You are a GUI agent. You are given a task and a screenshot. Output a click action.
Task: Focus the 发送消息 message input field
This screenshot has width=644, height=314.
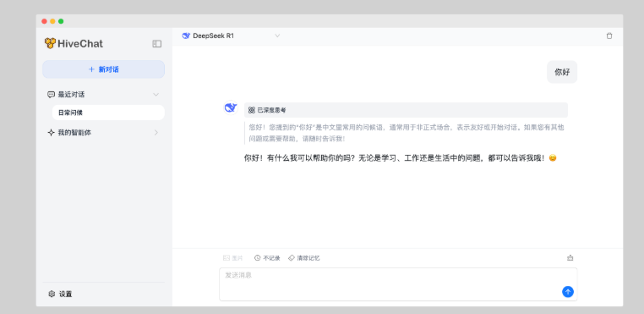(x=398, y=284)
